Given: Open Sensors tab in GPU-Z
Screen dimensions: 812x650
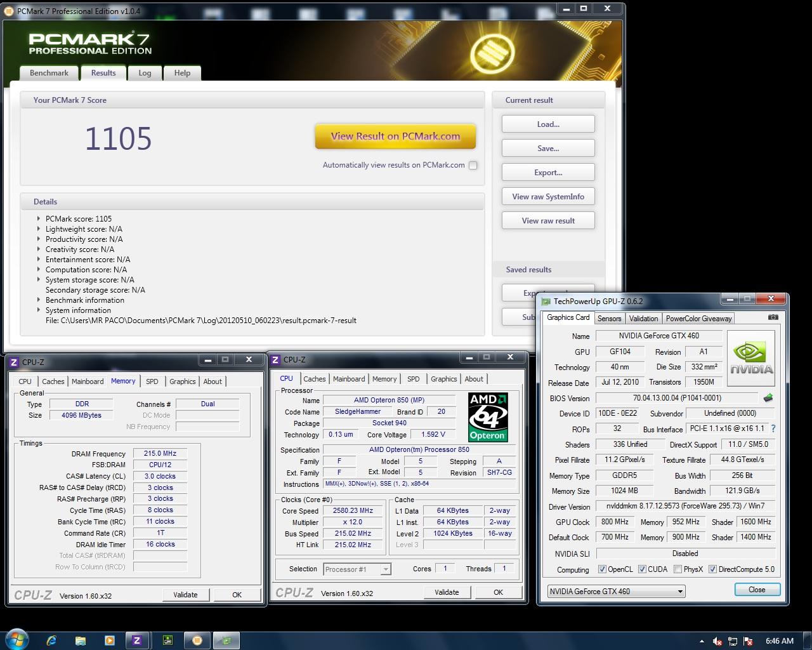Looking at the screenshot, I should (609, 319).
